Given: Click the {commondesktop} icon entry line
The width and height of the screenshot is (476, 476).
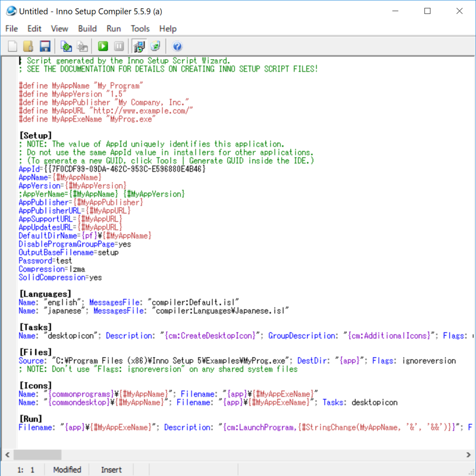Looking at the screenshot, I should click(x=208, y=402).
